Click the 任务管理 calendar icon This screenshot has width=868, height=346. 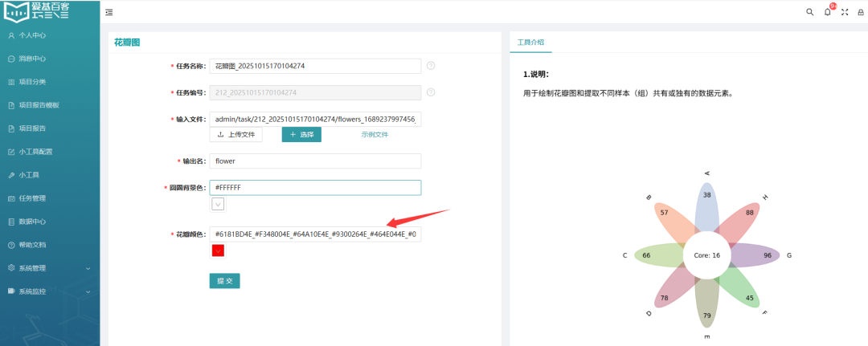click(x=11, y=198)
